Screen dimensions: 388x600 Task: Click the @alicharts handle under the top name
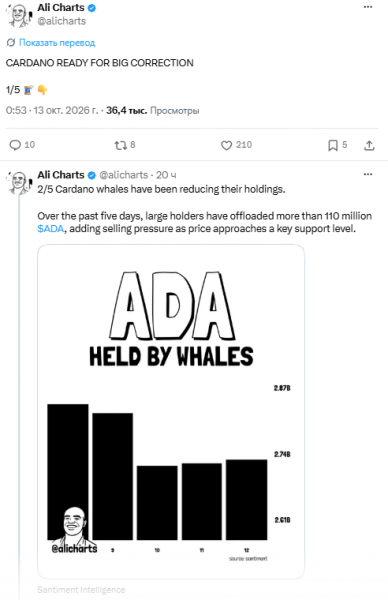[62, 21]
